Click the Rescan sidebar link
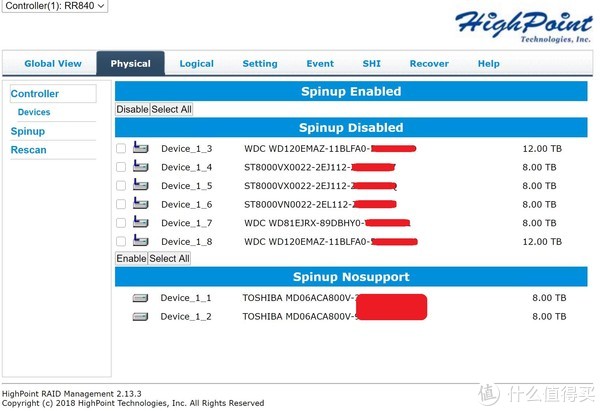 (28, 150)
